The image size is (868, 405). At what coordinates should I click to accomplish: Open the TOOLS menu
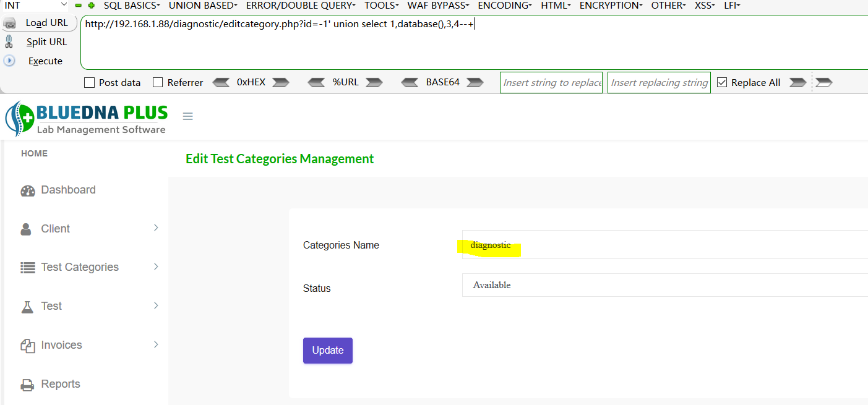pos(382,5)
